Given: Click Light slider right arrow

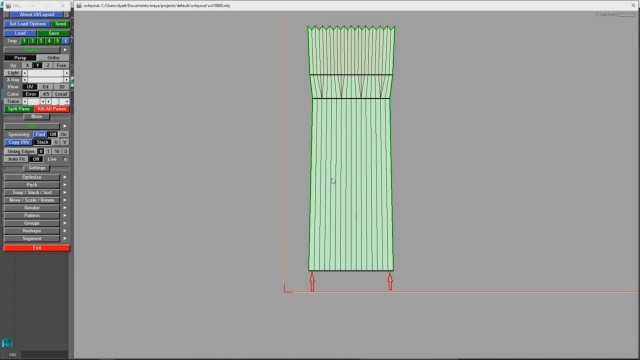Looking at the screenshot, I should (67, 73).
